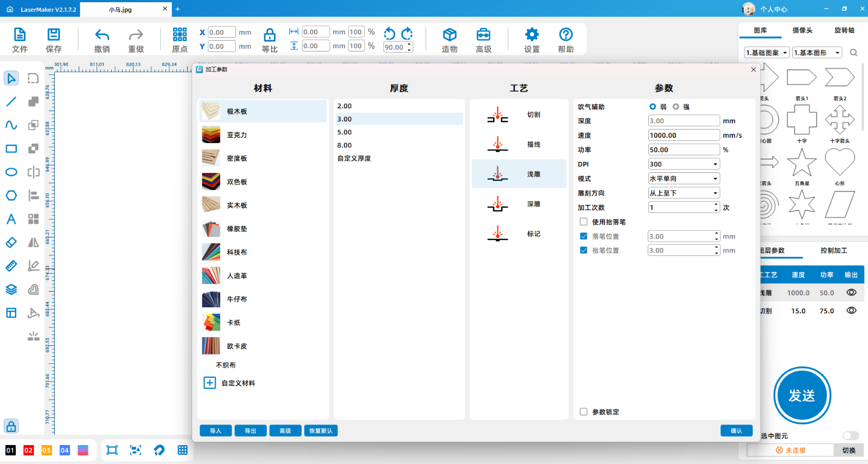The height and width of the screenshot is (464, 868).
Task: Open the Help (帮助) icon
Action: click(x=566, y=35)
